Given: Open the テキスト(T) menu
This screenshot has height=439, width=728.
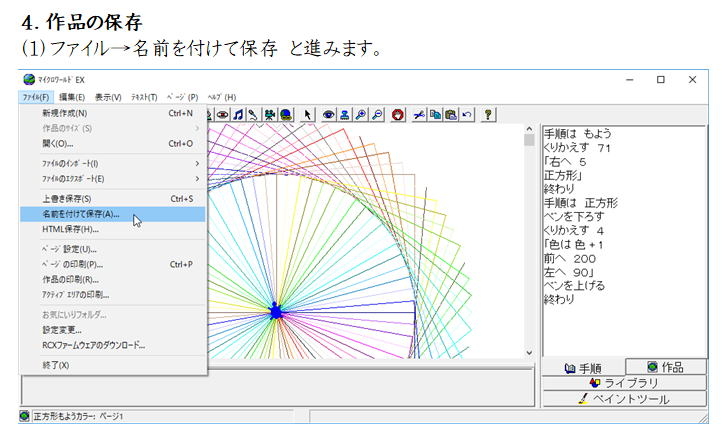Looking at the screenshot, I should pos(144,97).
